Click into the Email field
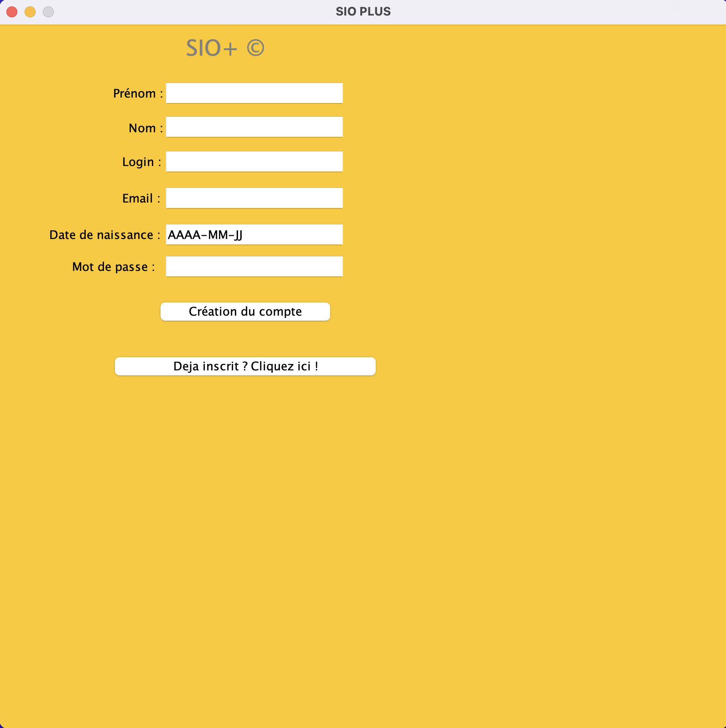The image size is (726, 728). click(254, 198)
